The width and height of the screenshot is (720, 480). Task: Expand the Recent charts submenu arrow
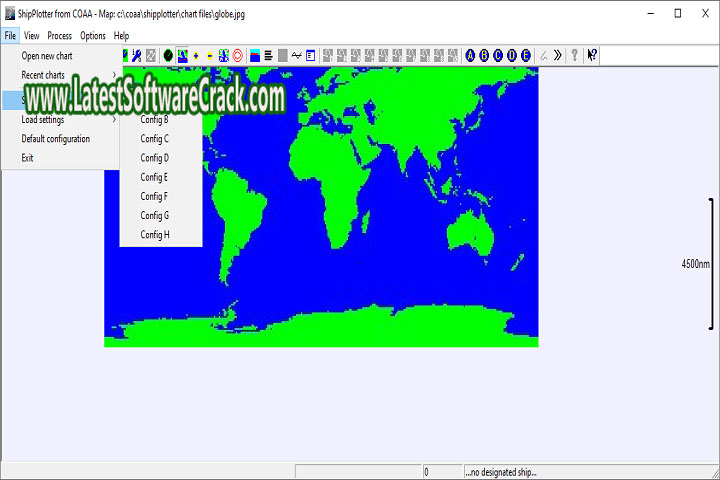click(114, 75)
